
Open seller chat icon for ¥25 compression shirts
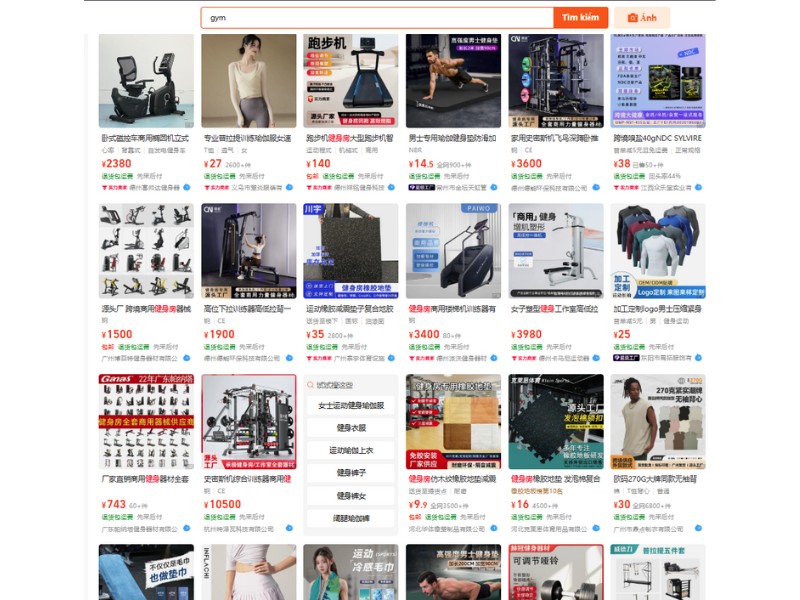click(x=698, y=358)
